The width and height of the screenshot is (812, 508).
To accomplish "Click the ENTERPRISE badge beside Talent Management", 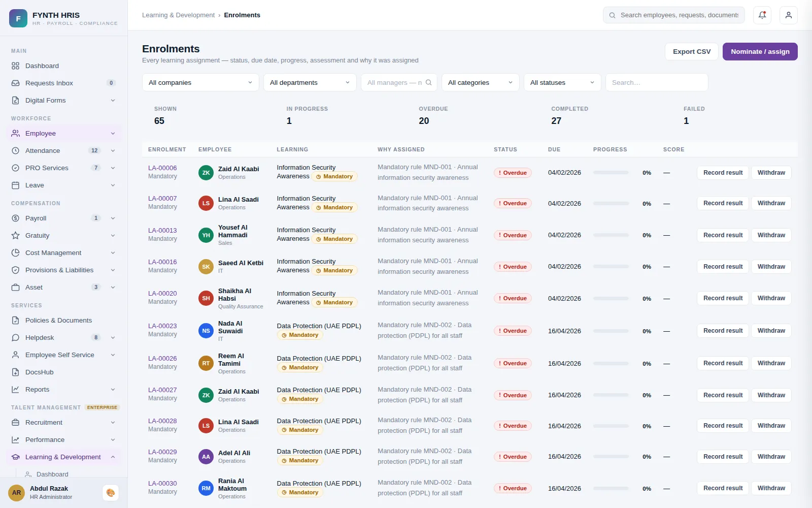I will click(102, 407).
